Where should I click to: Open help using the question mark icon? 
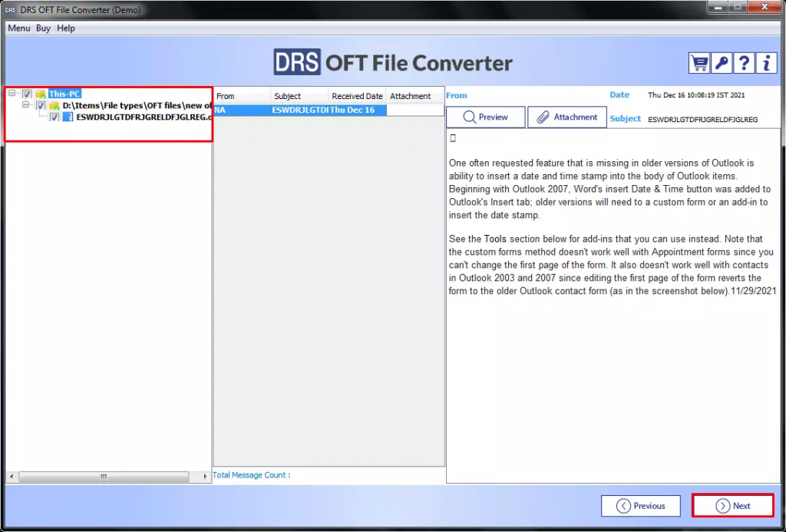point(743,62)
